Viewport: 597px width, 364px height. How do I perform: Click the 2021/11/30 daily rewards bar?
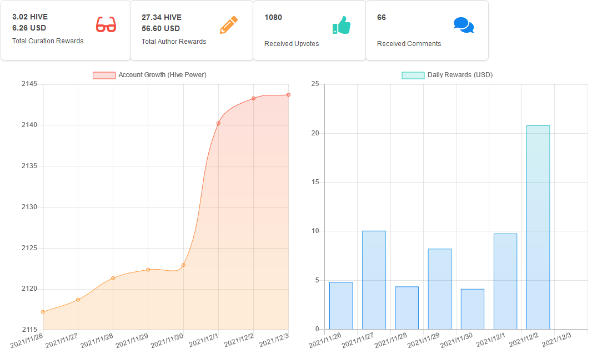473,309
